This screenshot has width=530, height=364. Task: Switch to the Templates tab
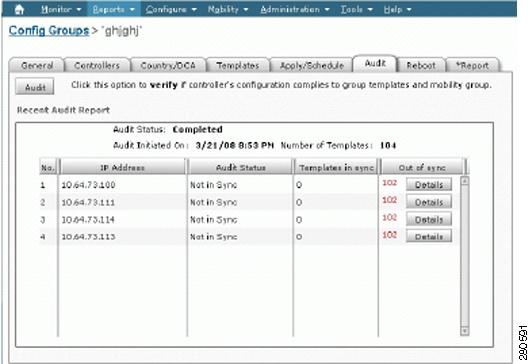point(238,65)
